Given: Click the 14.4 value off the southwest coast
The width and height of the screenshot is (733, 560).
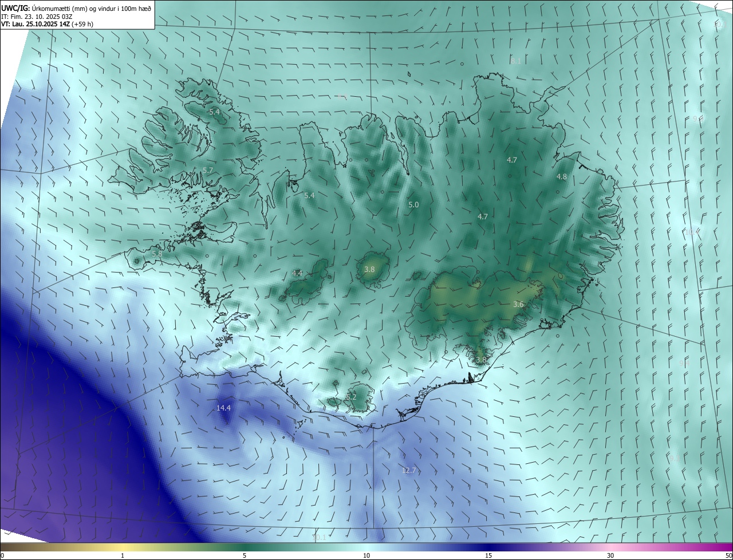Looking at the screenshot, I should tap(223, 408).
